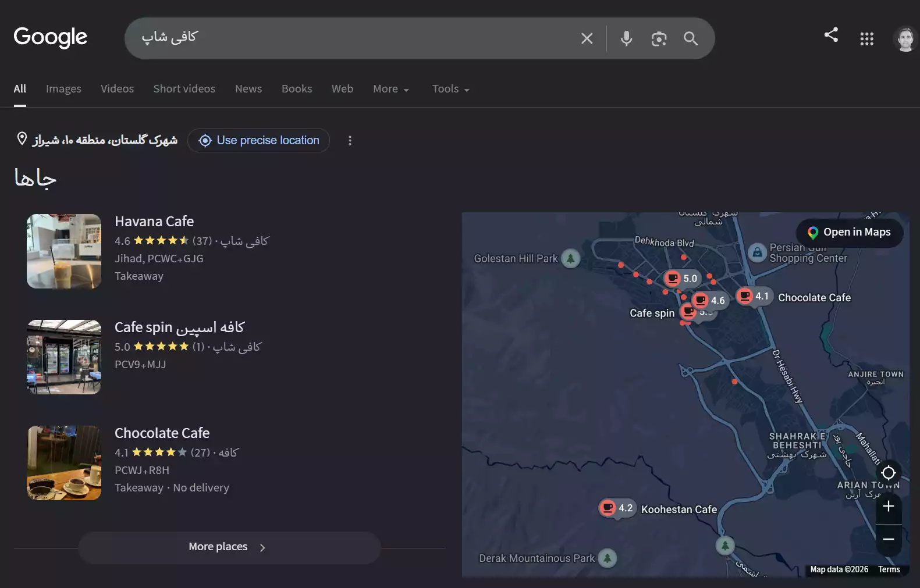Switch to the Web tab
The width and height of the screenshot is (920, 588).
pos(343,89)
